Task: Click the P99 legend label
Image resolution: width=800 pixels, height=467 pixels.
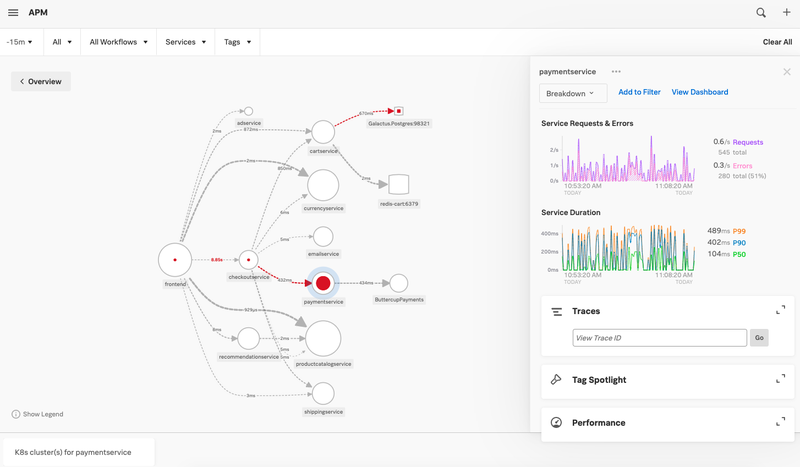Action: pos(739,231)
